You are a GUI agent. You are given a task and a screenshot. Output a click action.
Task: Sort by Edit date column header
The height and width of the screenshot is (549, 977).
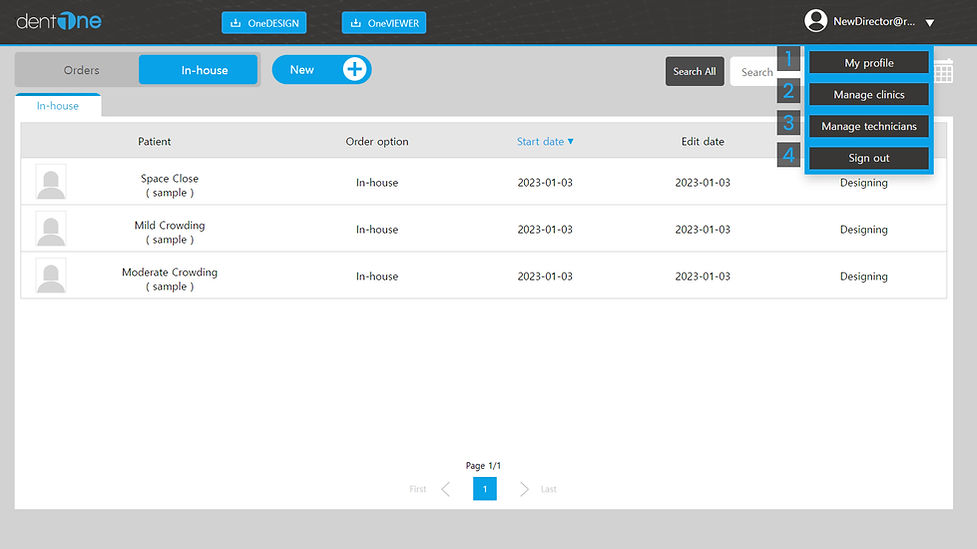pyautogui.click(x=702, y=141)
